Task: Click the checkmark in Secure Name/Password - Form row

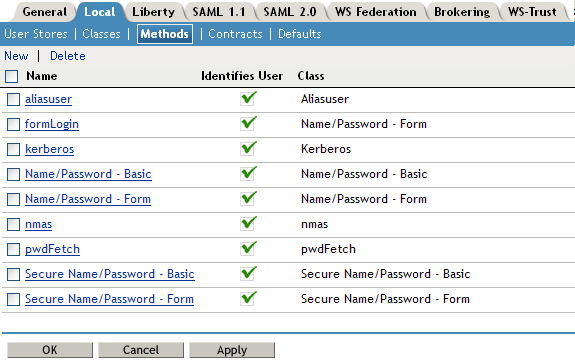Action: click(x=249, y=298)
